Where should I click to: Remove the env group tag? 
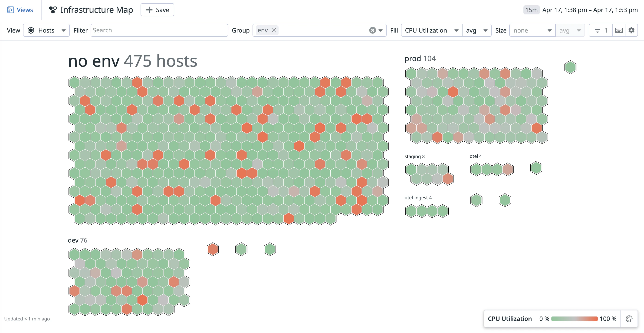pyautogui.click(x=274, y=30)
